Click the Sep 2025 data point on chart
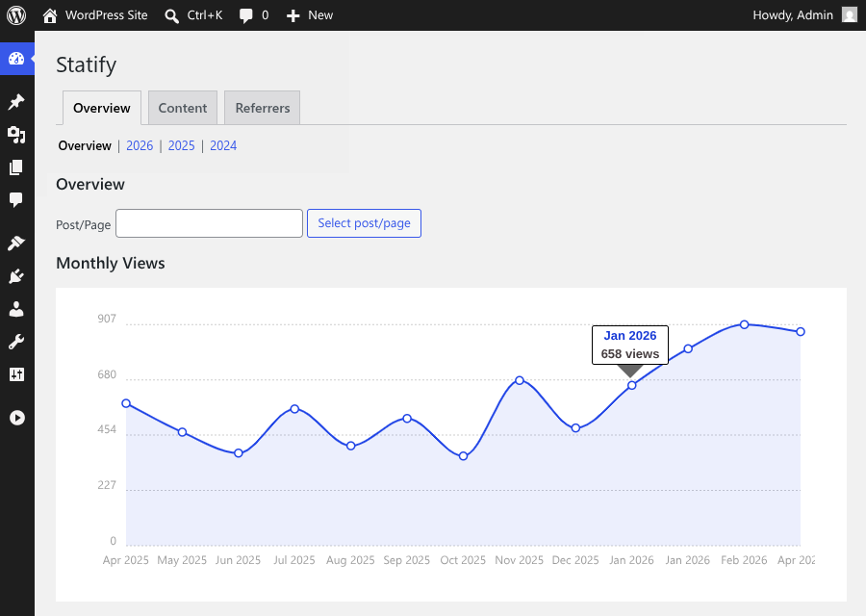This screenshot has width=866, height=616. (x=407, y=419)
